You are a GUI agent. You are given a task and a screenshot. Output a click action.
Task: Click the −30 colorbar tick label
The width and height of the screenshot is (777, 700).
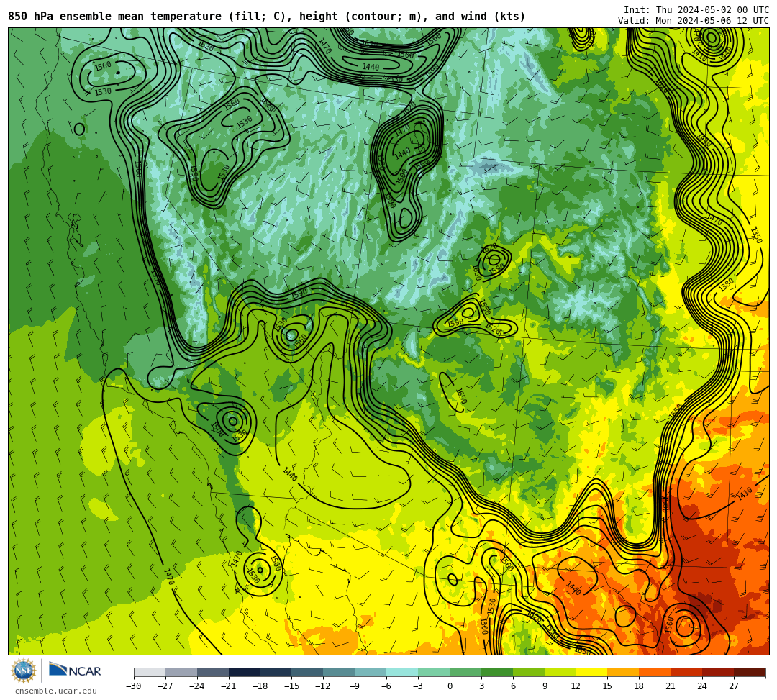point(134,686)
